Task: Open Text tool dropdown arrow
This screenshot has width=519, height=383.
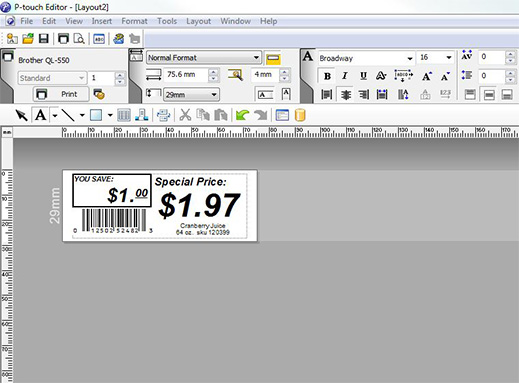Action: [x=55, y=116]
